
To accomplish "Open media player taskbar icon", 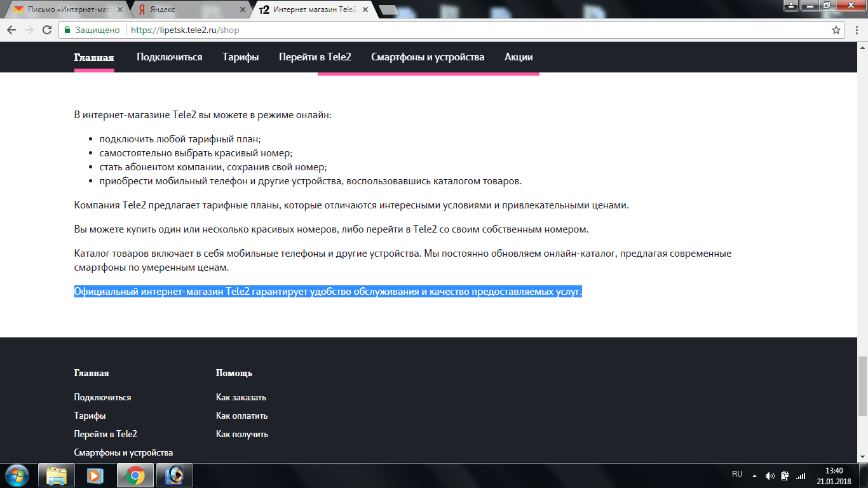I will [x=96, y=475].
